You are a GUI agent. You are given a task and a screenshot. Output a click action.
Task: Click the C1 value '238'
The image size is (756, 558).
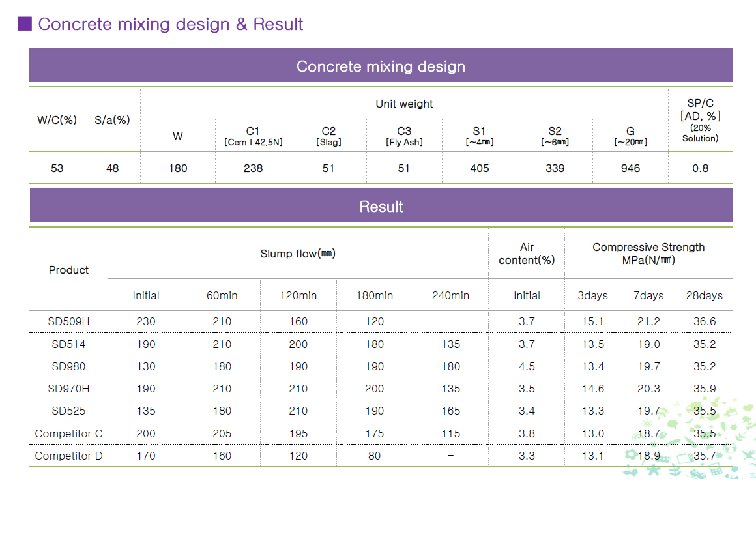tap(253, 168)
